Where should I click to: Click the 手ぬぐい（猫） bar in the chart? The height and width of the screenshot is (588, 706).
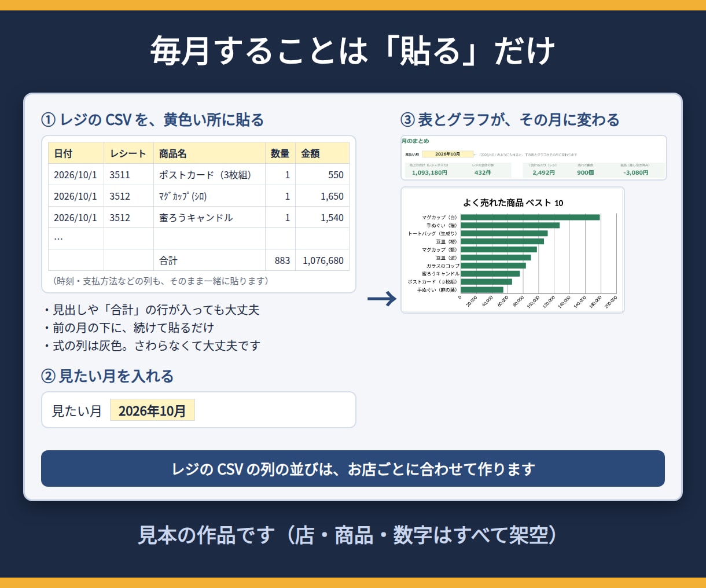point(510,225)
